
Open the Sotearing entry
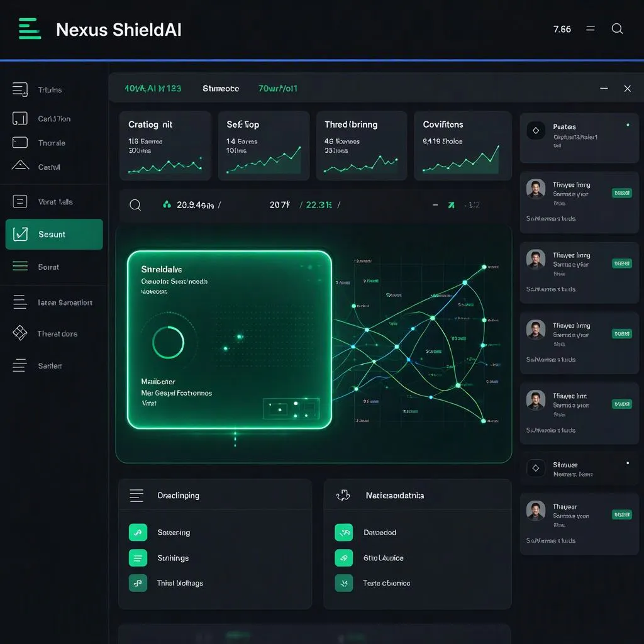pyautogui.click(x=174, y=532)
